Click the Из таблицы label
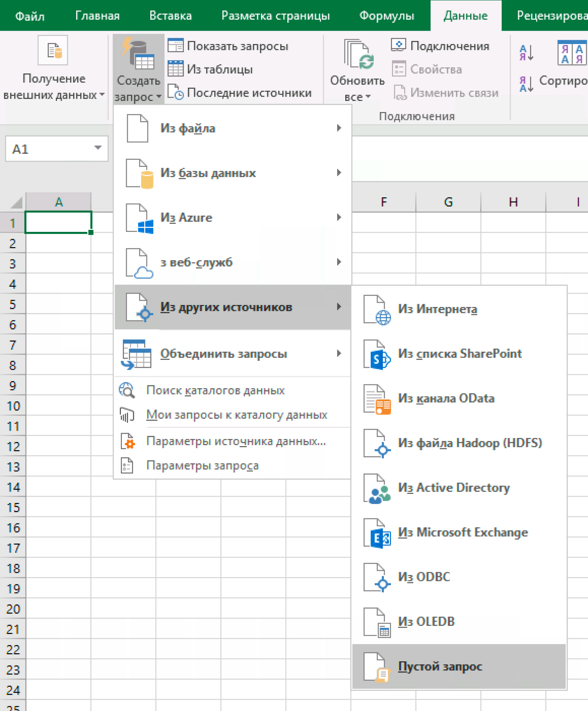 (x=220, y=69)
